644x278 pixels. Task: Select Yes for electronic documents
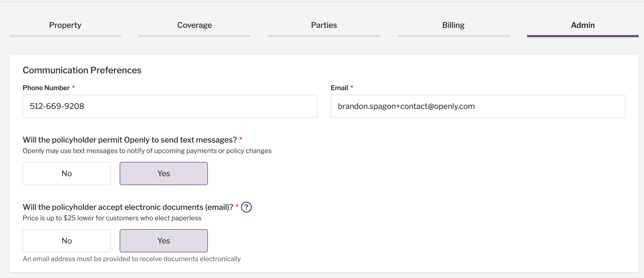click(x=164, y=241)
